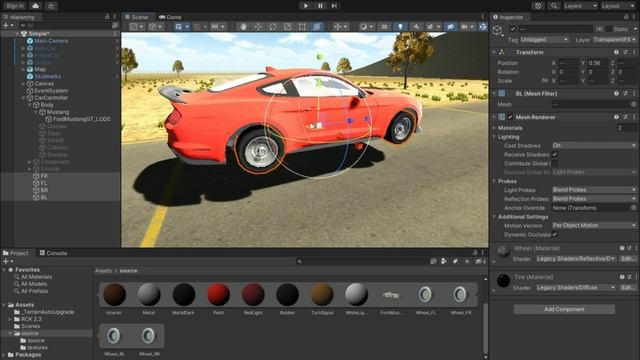Screen dimensions: 640x360
Task: Click the Position Y input field
Action: pos(597,63)
